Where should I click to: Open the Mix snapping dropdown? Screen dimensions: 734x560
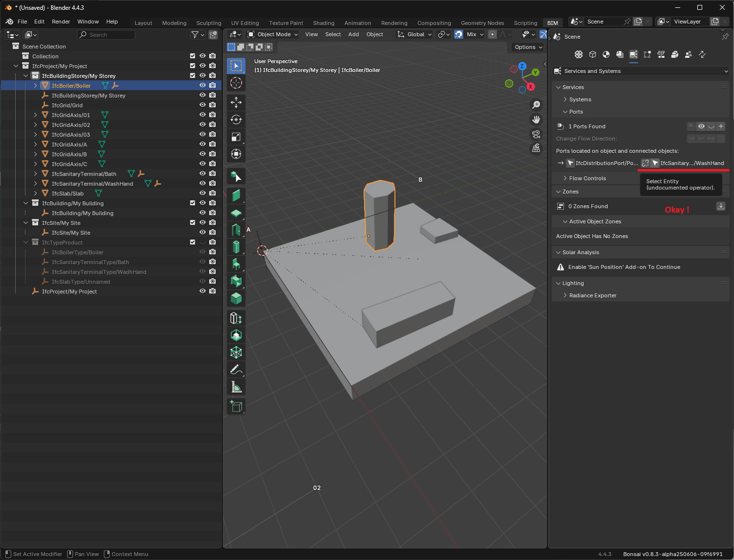(475, 34)
